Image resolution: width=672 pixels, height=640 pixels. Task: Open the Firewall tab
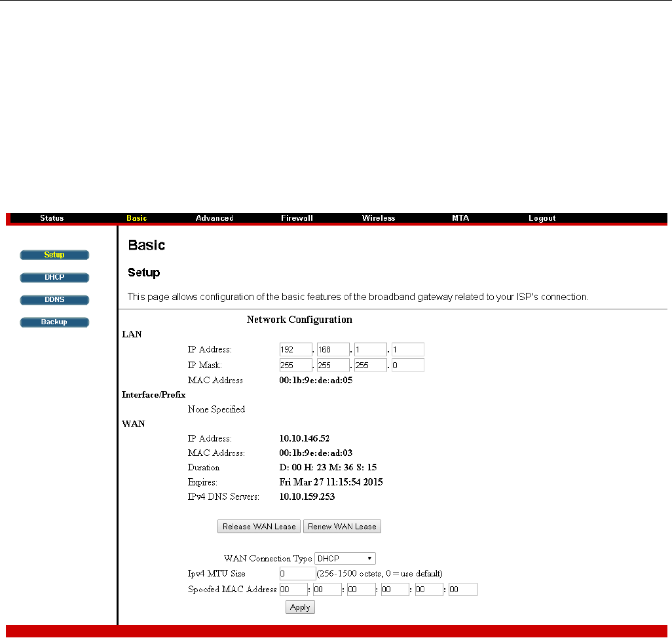[x=297, y=217]
